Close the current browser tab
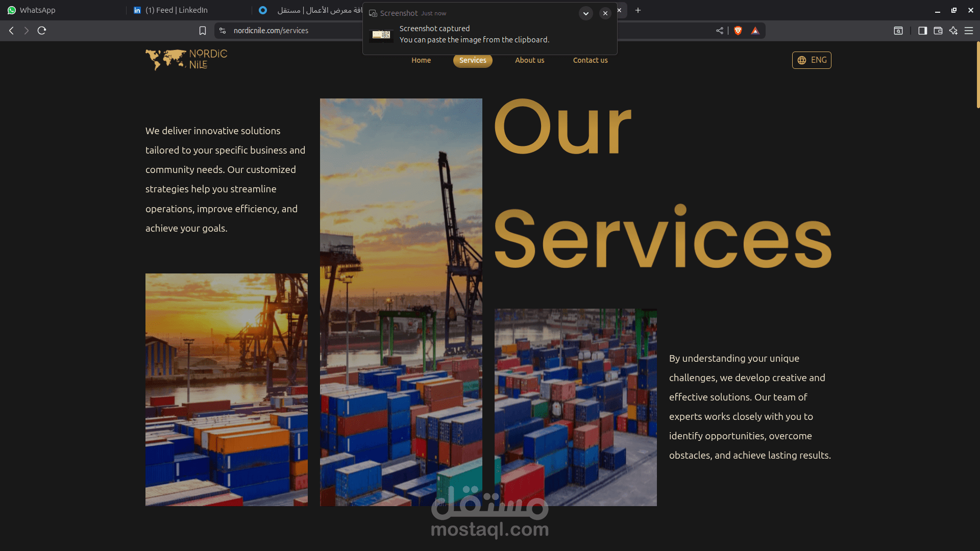 click(619, 10)
